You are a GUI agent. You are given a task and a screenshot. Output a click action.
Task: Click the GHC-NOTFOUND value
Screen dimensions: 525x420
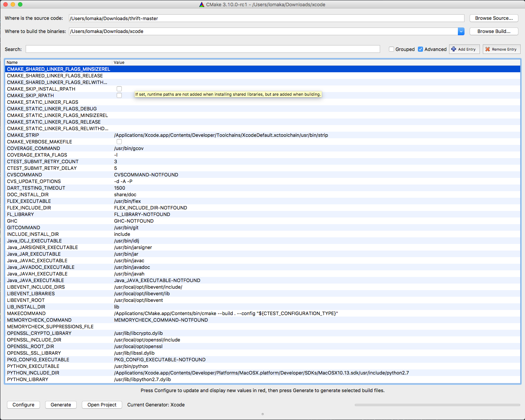coord(134,221)
